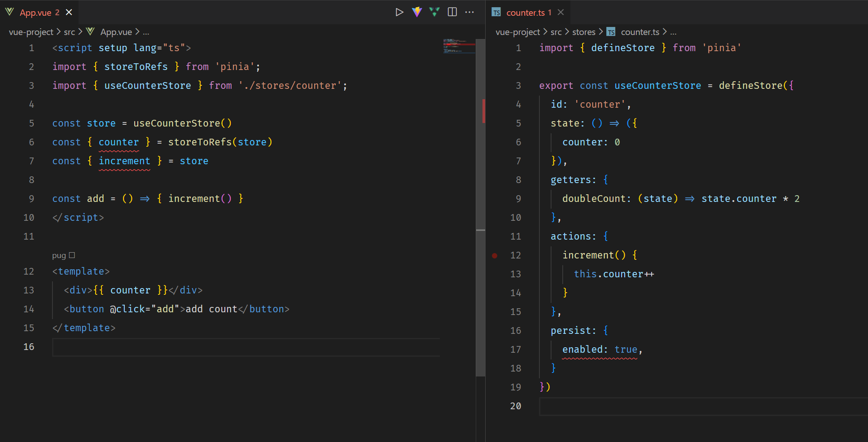Open the src breadcrumb chevron in App.vue

click(80, 31)
